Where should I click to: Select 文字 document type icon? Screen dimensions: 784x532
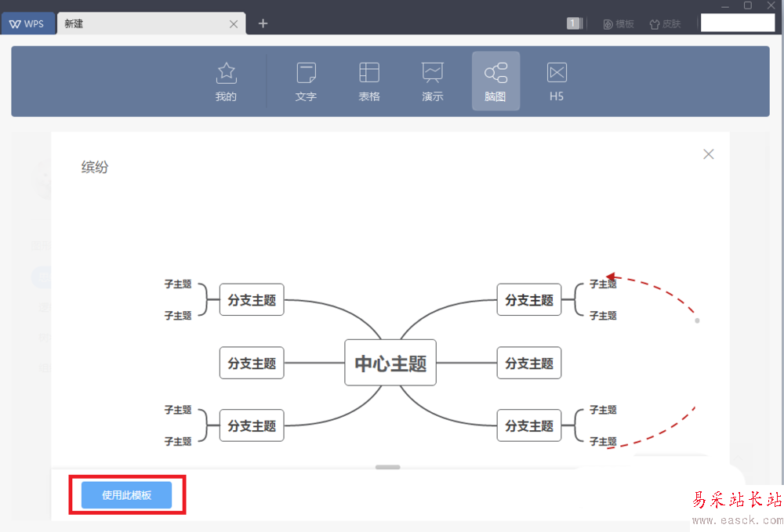(x=306, y=82)
